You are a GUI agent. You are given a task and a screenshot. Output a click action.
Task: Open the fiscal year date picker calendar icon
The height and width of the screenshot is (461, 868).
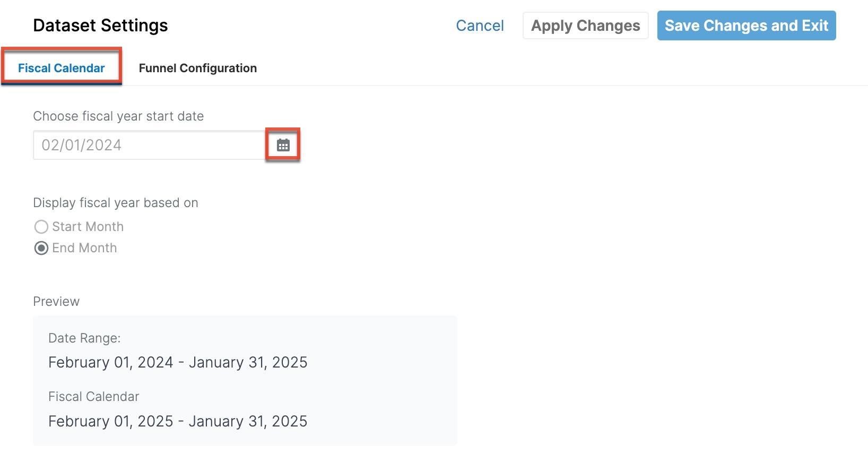283,145
